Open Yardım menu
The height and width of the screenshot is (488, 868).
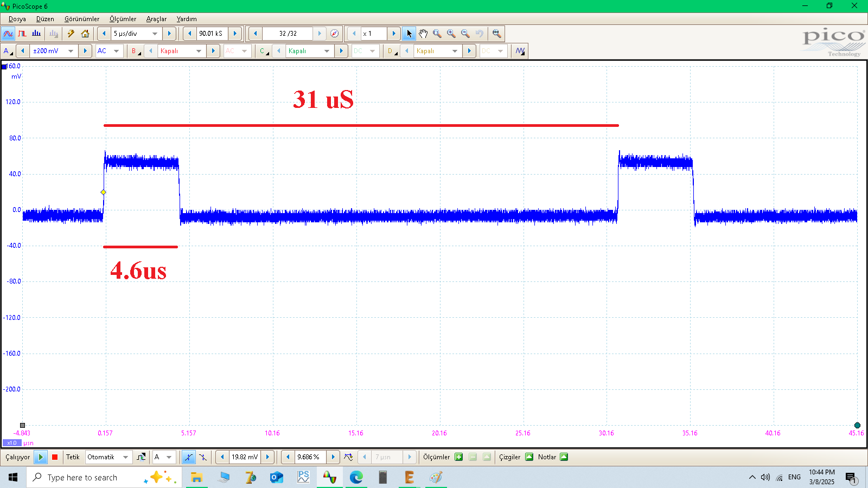[x=187, y=19]
